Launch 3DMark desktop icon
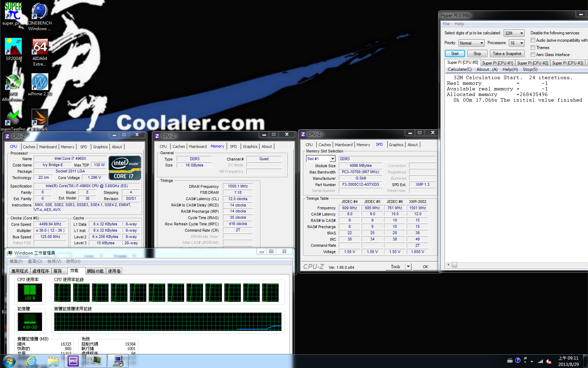 click(x=40, y=120)
